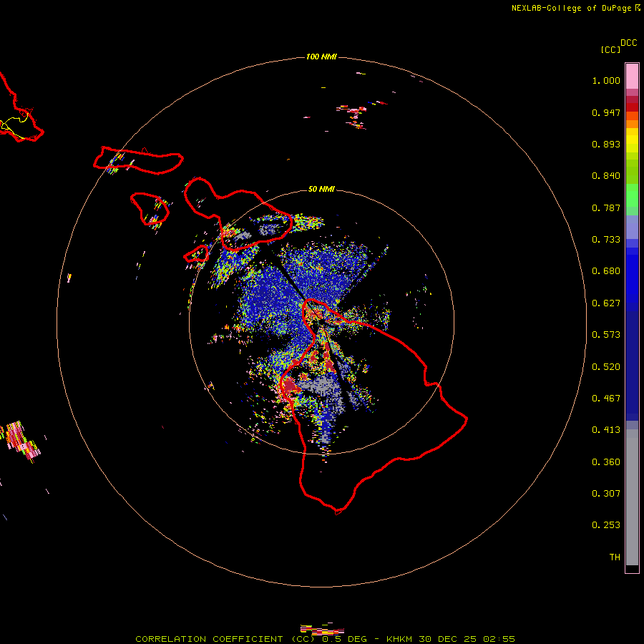The height and width of the screenshot is (644, 644).
Task: Click the 0.893 scale value
Action: click(606, 144)
